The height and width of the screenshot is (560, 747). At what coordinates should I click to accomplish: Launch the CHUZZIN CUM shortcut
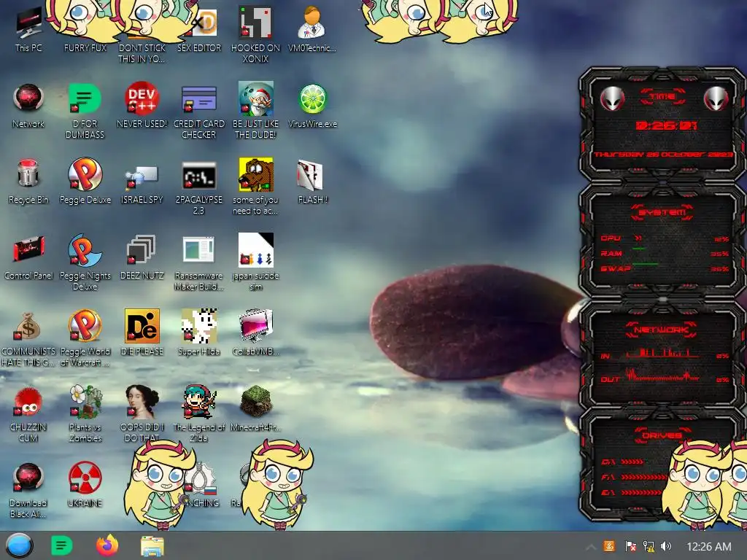[x=28, y=414]
